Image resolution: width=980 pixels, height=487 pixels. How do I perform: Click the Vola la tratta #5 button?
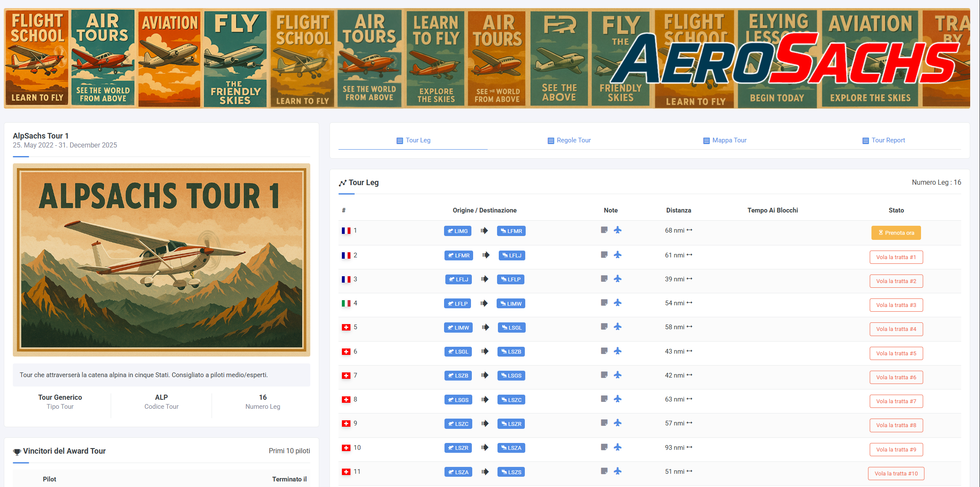896,353
